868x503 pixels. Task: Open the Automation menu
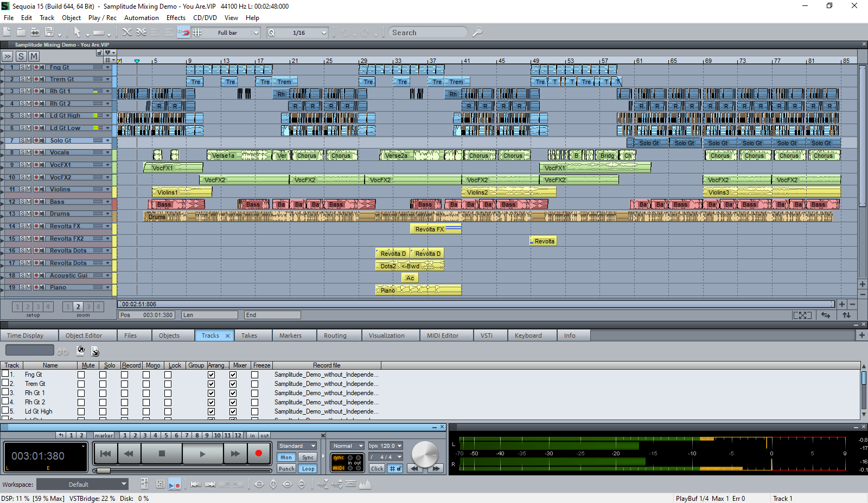(142, 17)
